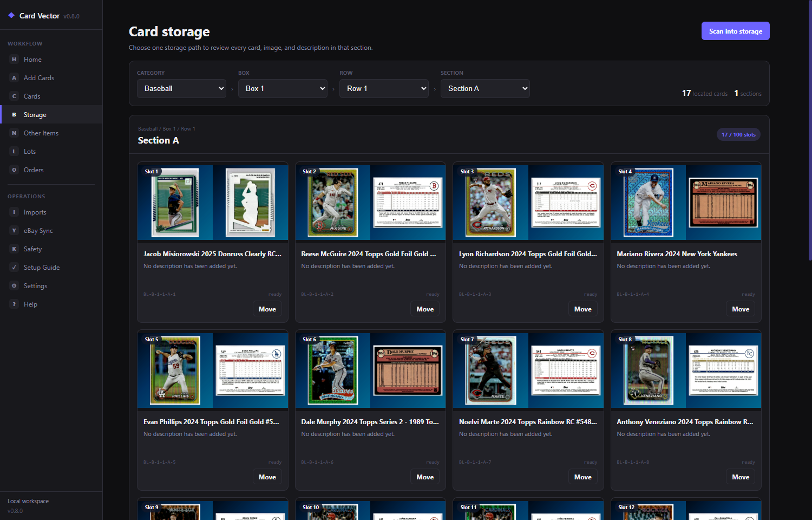The width and height of the screenshot is (812, 520).
Task: View Noelvi Marte card back image
Action: click(566, 370)
